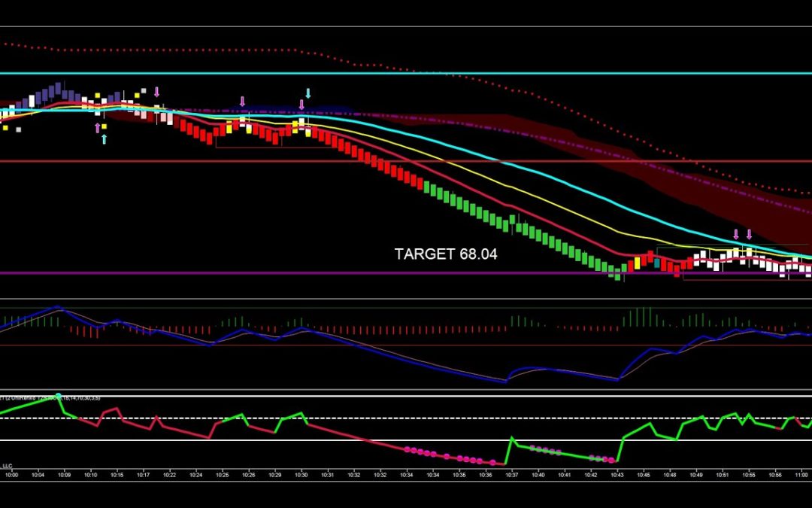Click the cyan down arrow signal above the candles
The width and height of the screenshot is (812, 508).
click(308, 94)
